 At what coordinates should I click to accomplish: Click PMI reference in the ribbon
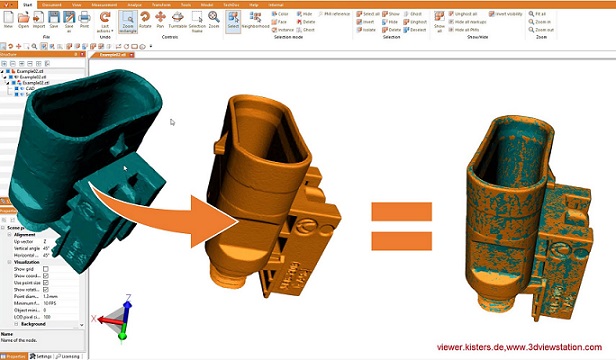pos(334,14)
